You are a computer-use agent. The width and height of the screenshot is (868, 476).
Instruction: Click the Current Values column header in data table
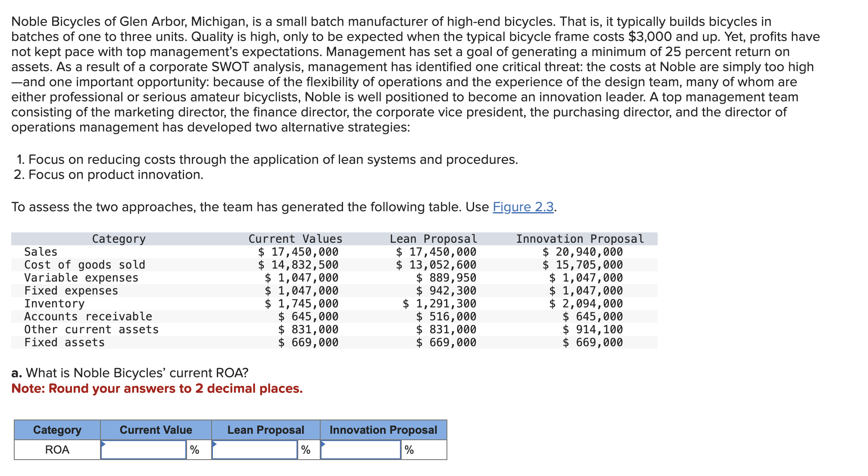click(x=295, y=239)
